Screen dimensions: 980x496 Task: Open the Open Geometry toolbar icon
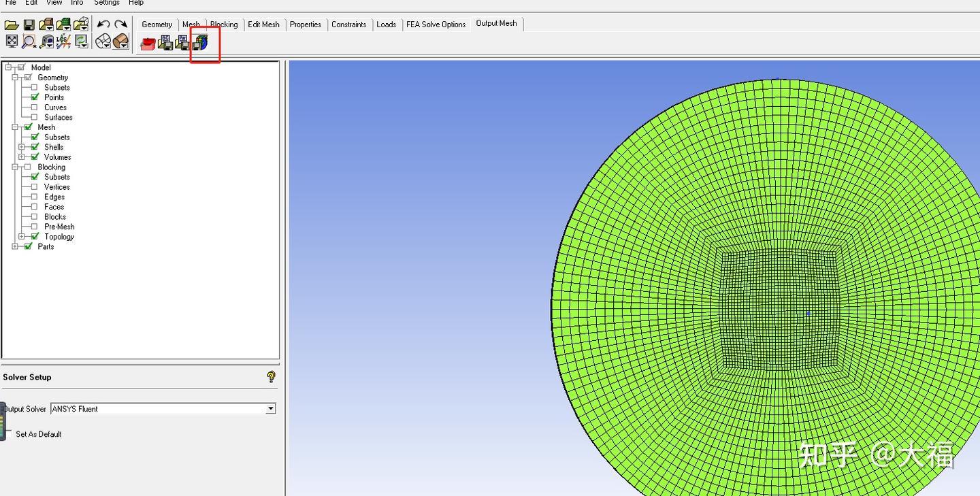pos(46,25)
